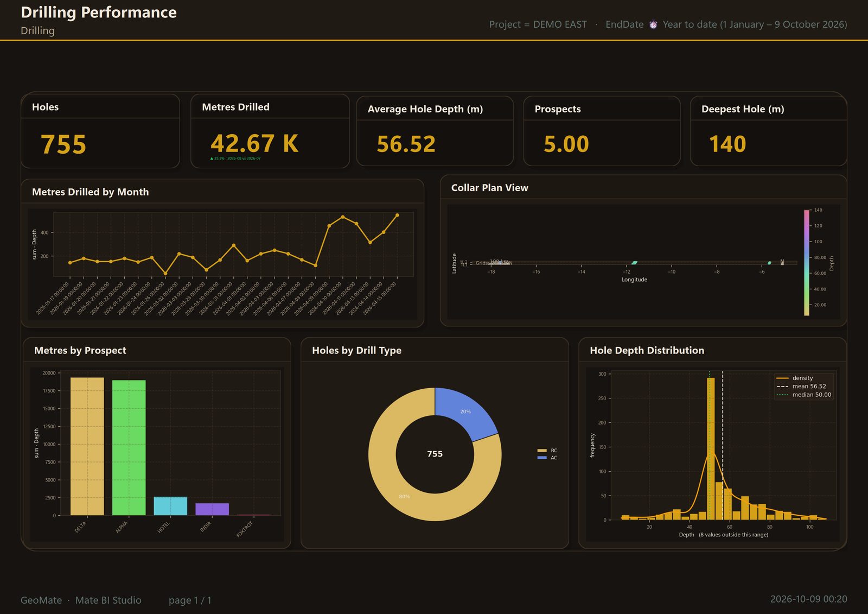Screen dimensions: 868x614
Task: Select the yellow DELTA bar
Action: click(87, 446)
